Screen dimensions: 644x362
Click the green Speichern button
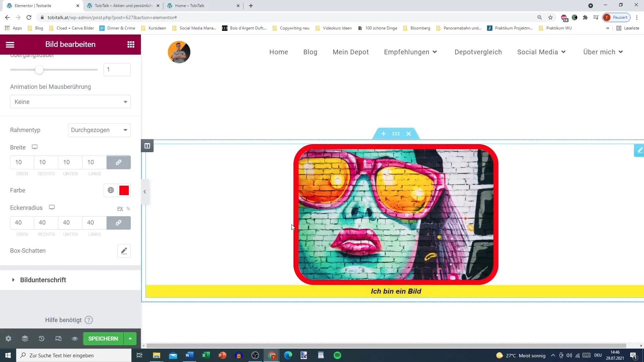click(103, 339)
